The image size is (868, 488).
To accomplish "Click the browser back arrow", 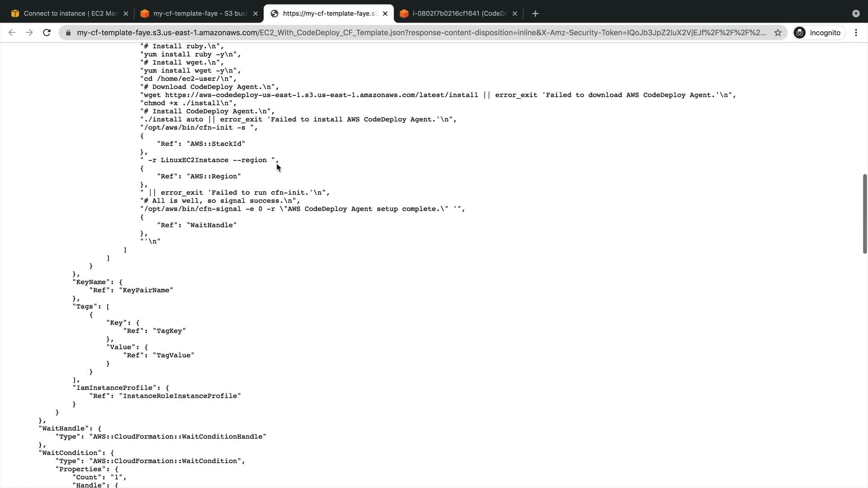I will tap(12, 33).
